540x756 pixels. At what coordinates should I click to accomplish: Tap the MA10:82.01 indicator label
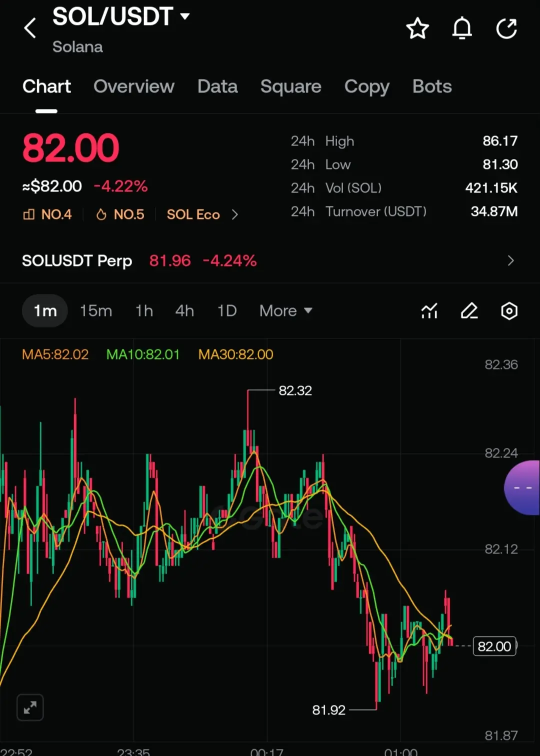click(x=143, y=354)
